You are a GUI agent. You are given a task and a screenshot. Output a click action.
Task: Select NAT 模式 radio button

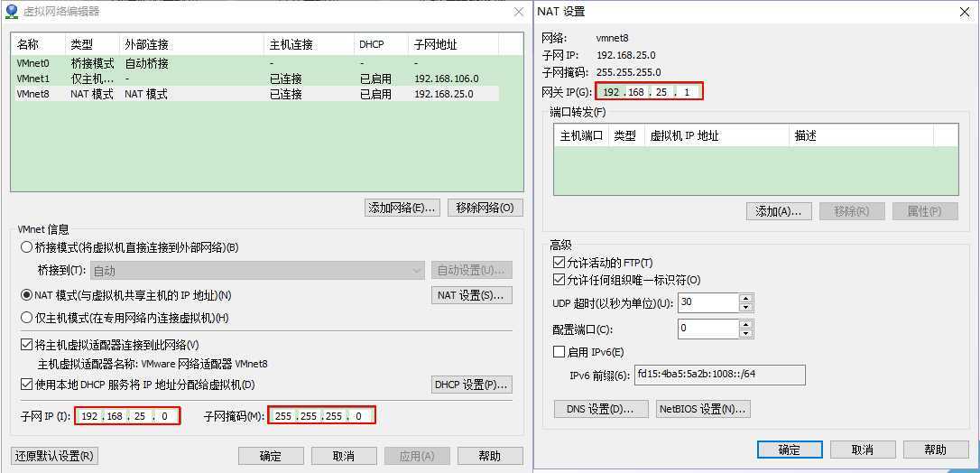point(26,295)
